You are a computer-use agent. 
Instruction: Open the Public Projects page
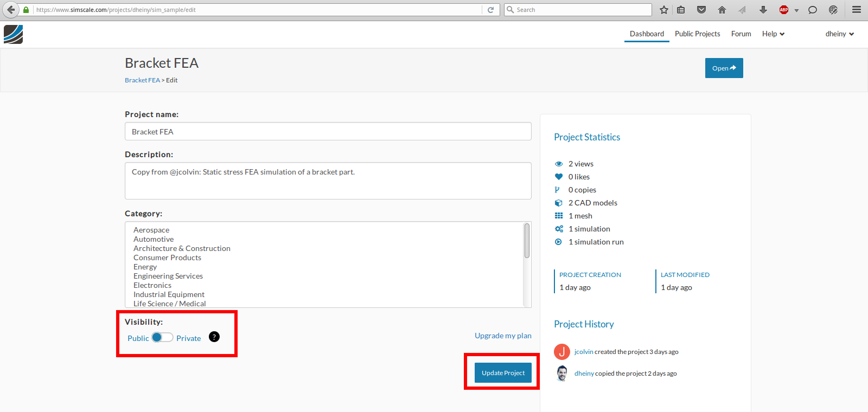point(697,34)
